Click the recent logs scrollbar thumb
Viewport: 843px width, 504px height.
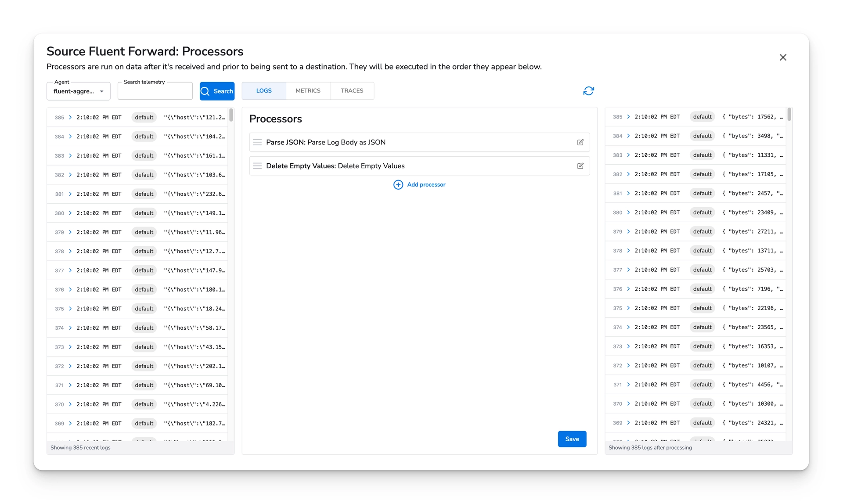231,115
